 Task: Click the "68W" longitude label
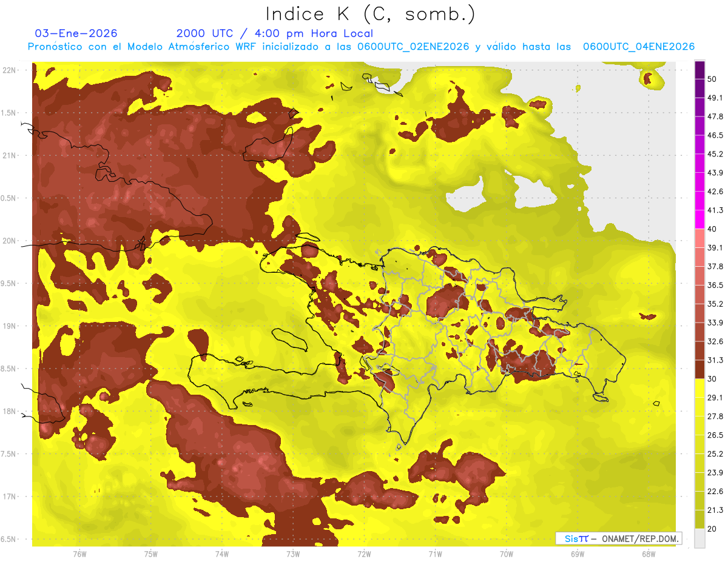pos(648,554)
